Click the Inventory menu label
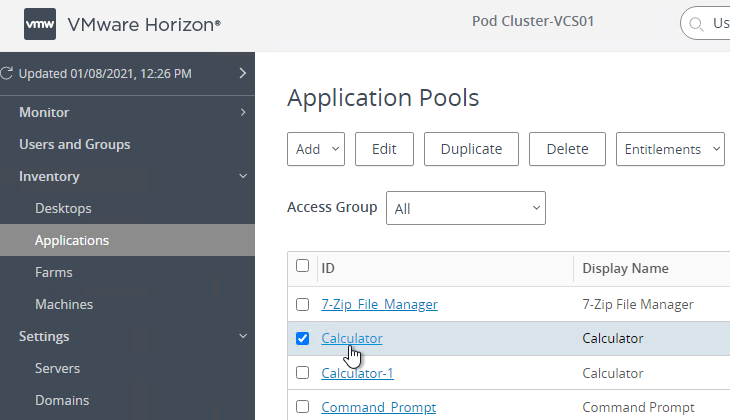This screenshot has width=730, height=420. coord(49,176)
